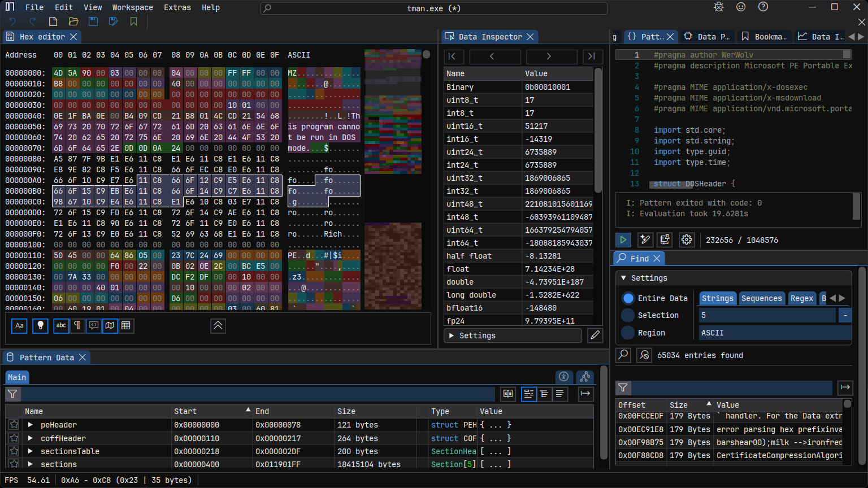Viewport: 868px width, 488px height.
Task: Click the filter funnel icon in Pattern Data
Action: [x=12, y=394]
